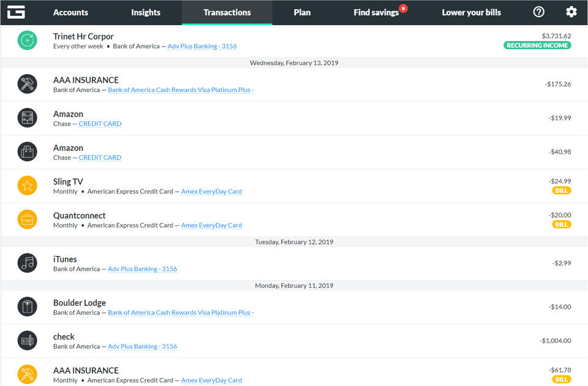Click the -$2.99 amount
The width and height of the screenshot is (588, 386).
point(562,263)
